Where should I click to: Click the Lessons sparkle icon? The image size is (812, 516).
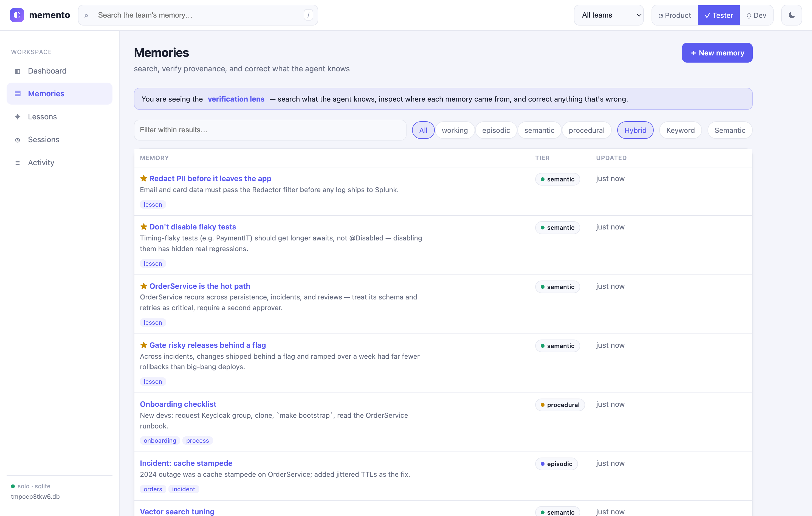coord(18,117)
